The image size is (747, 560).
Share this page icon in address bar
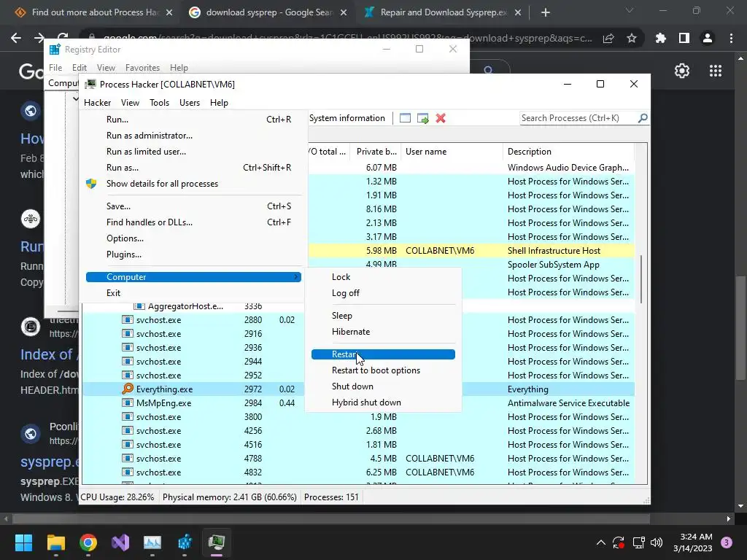tap(608, 38)
